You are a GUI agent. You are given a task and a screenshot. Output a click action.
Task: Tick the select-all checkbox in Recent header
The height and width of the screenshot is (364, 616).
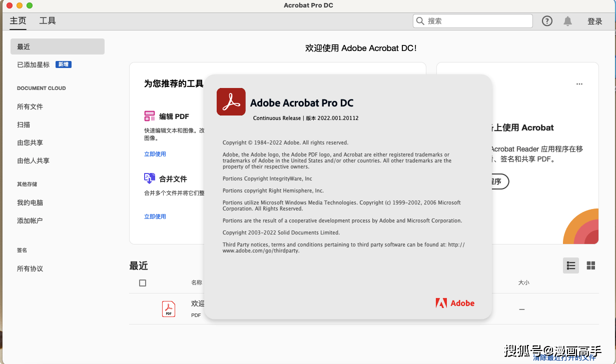click(x=143, y=283)
